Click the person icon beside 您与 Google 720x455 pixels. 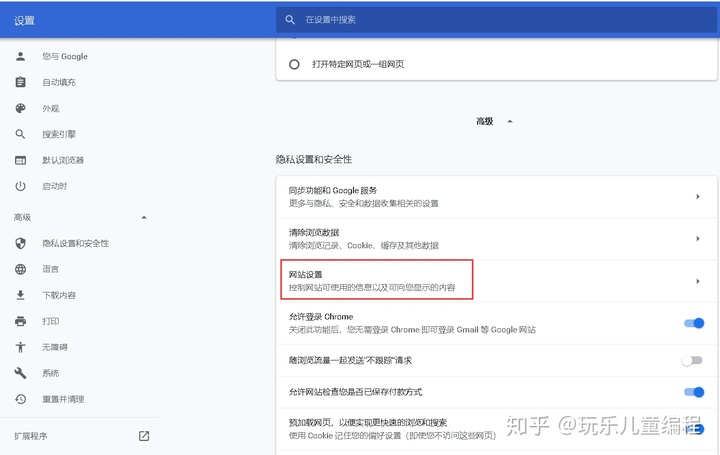point(20,56)
